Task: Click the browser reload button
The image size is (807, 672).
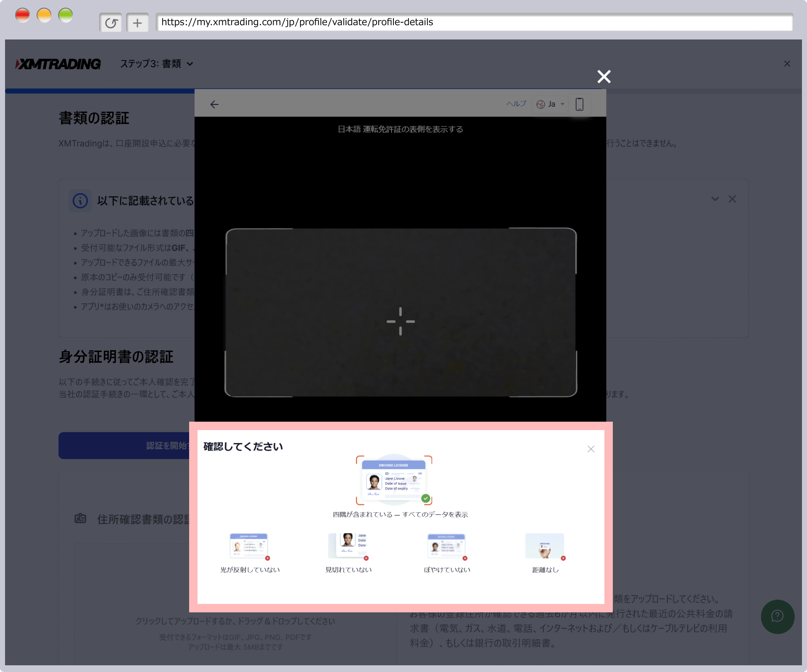Action: coord(111,23)
